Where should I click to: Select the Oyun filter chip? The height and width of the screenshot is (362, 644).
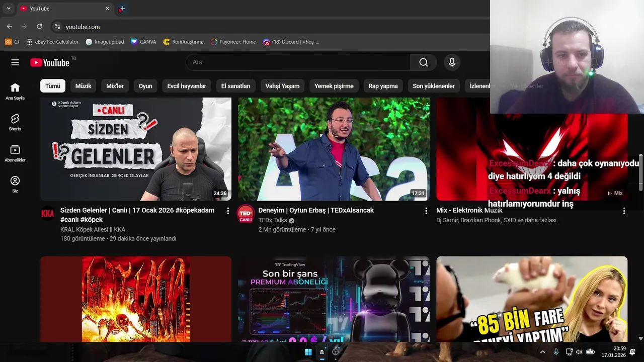pos(145,86)
